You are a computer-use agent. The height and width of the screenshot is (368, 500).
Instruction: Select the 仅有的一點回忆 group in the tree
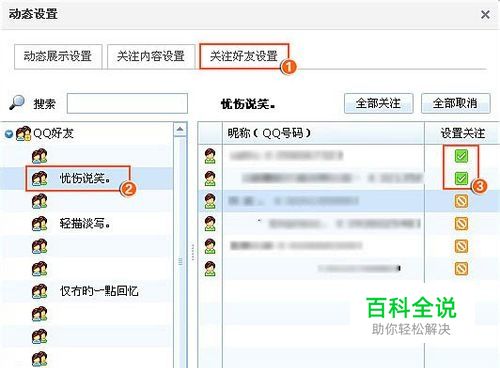[99, 291]
